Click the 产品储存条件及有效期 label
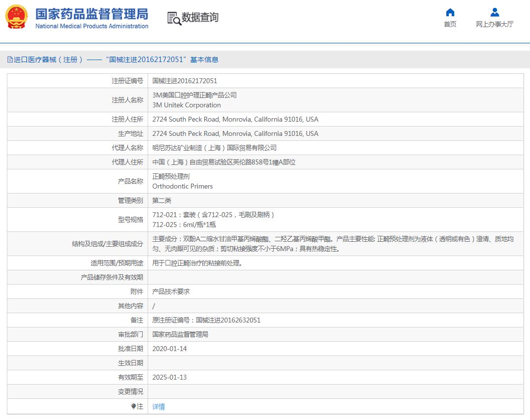The width and height of the screenshot is (530, 420). [112, 277]
